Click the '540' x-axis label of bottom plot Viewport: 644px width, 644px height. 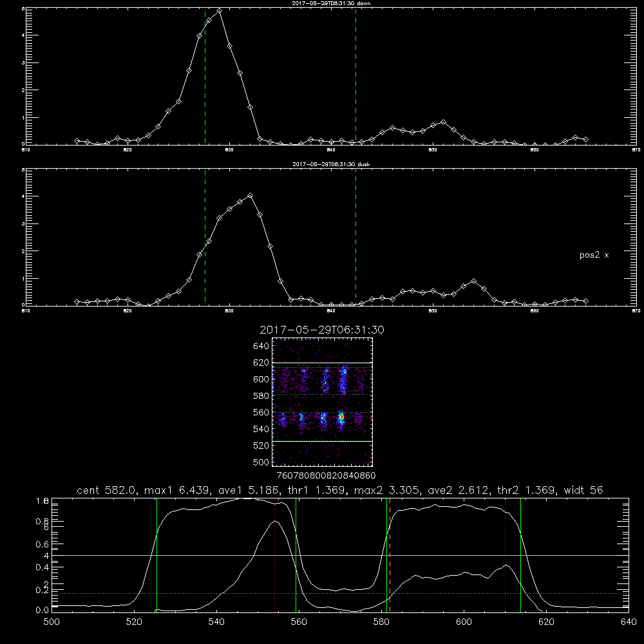click(x=216, y=622)
